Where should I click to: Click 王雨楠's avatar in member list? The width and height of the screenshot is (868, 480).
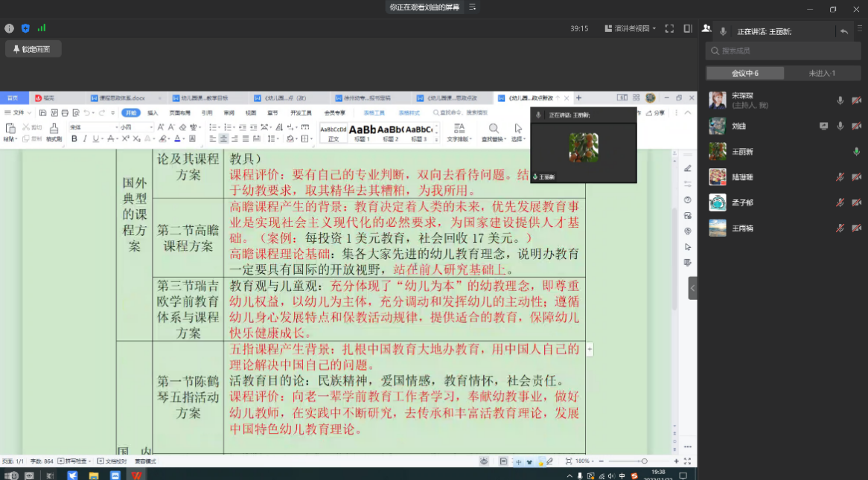pos(717,228)
